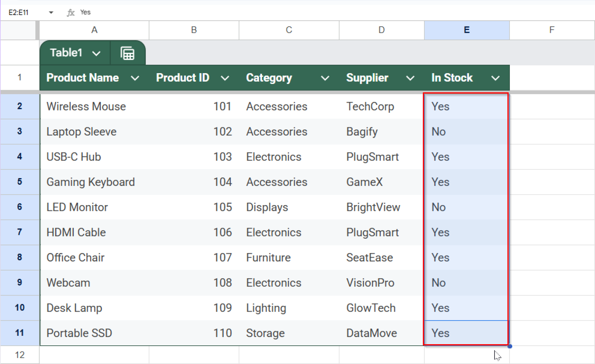Click the blue fill handle at selection corner

(510, 346)
